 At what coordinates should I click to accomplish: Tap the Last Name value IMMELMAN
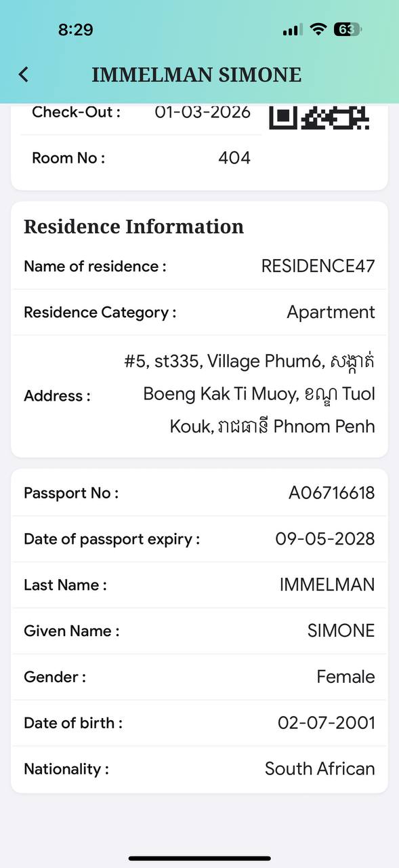pyautogui.click(x=327, y=585)
